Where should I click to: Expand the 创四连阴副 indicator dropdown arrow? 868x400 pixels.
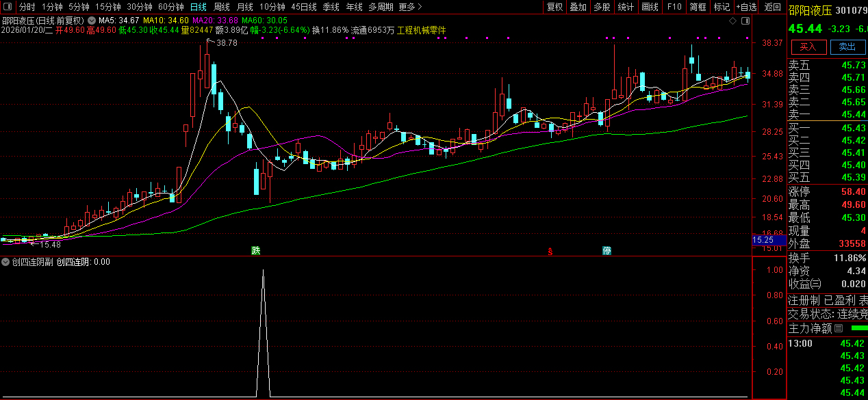5,262
